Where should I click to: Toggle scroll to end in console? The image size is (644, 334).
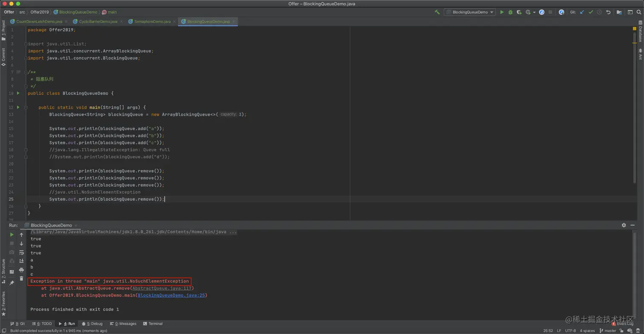[x=21, y=261]
